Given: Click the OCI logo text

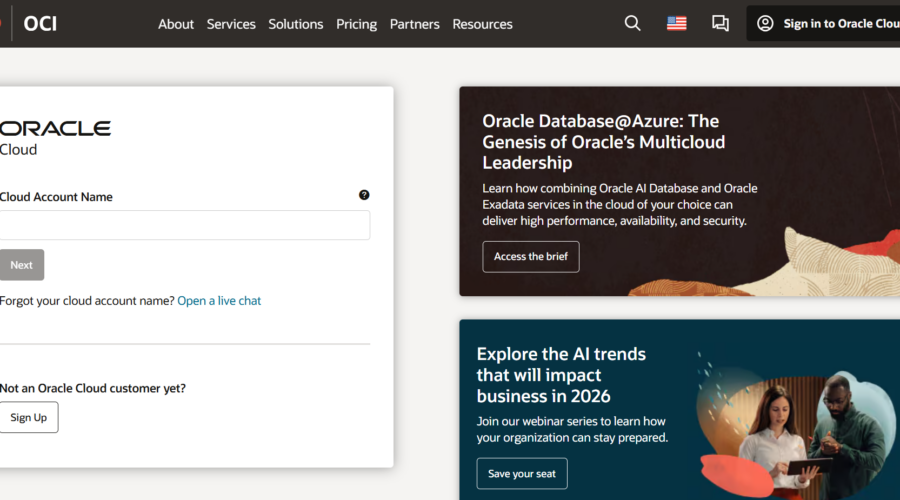Looking at the screenshot, I should click(40, 24).
